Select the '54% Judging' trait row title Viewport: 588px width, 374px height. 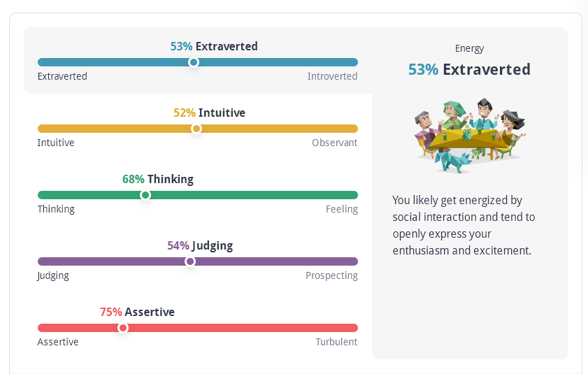click(200, 245)
